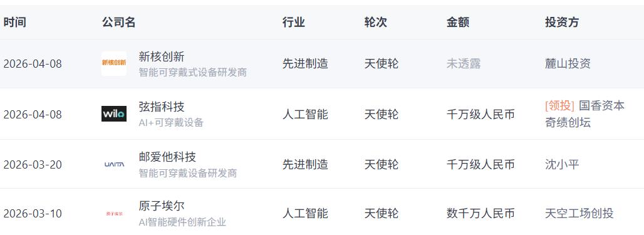Click investor 麓山投资
This screenshot has width=644, height=235.
pos(568,64)
